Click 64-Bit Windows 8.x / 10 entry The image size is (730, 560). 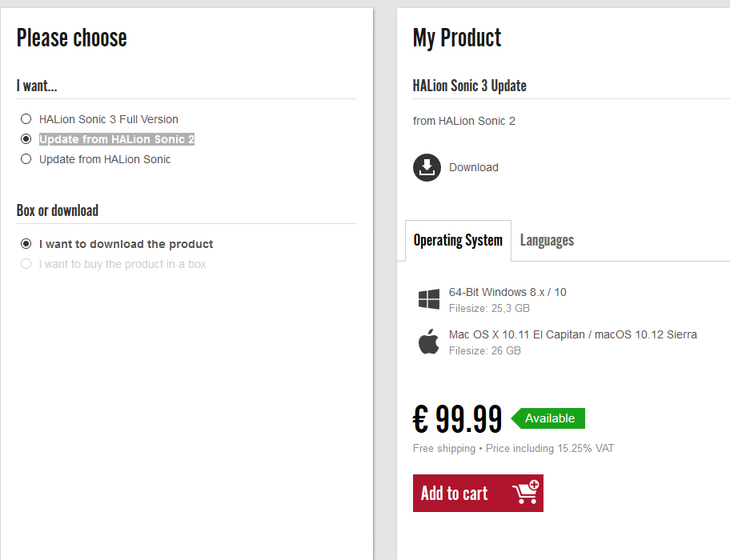(507, 293)
